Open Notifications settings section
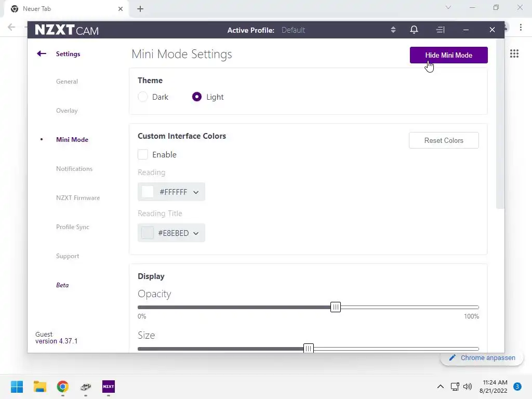 (74, 169)
